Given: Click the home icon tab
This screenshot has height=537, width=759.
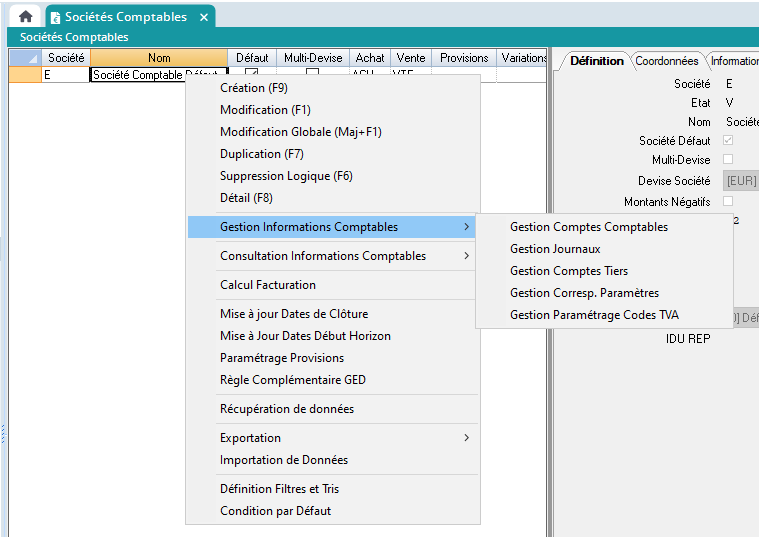Looking at the screenshot, I should tap(26, 16).
